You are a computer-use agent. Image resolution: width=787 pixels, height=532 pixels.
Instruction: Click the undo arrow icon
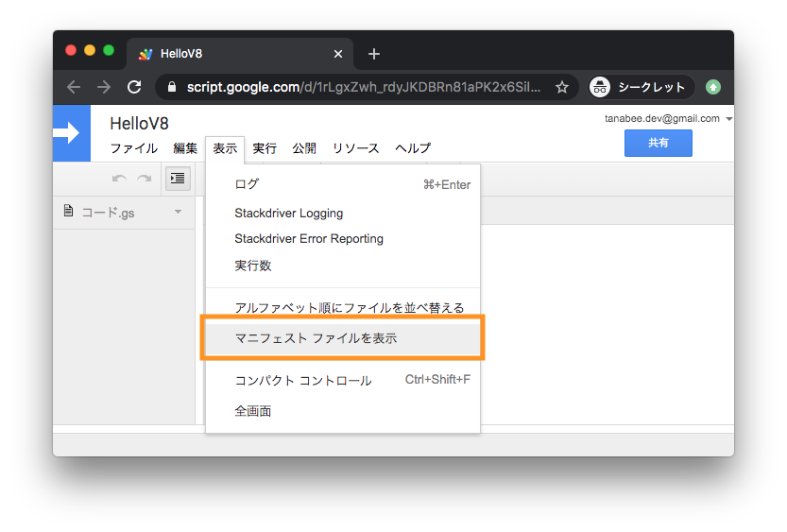pyautogui.click(x=119, y=179)
